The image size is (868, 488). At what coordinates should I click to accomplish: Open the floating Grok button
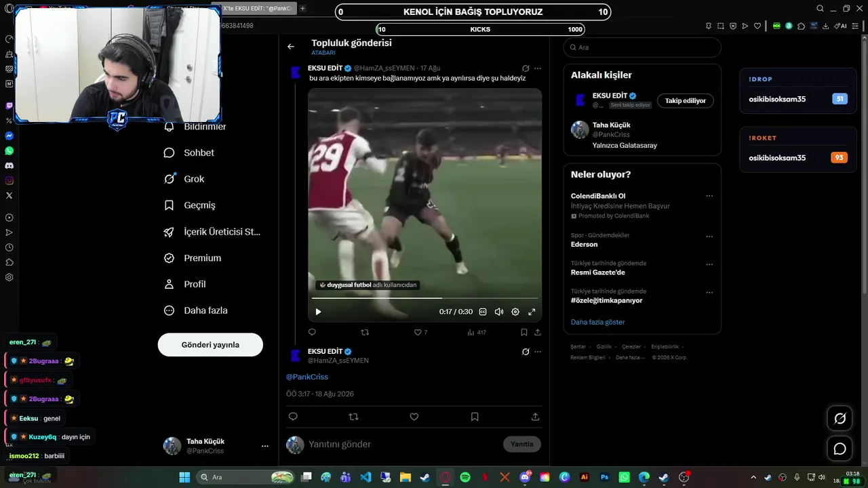pos(840,418)
